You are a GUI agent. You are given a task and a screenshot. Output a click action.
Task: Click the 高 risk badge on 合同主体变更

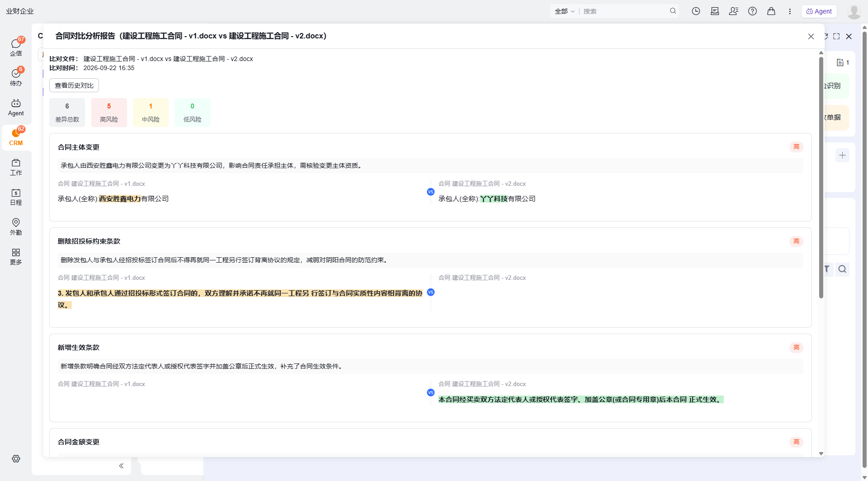point(796,147)
